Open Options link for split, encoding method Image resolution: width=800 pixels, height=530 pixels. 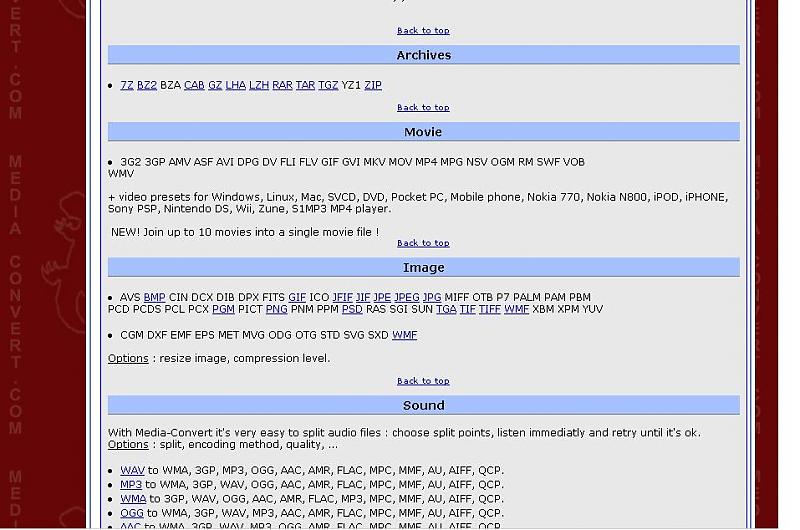point(128,445)
